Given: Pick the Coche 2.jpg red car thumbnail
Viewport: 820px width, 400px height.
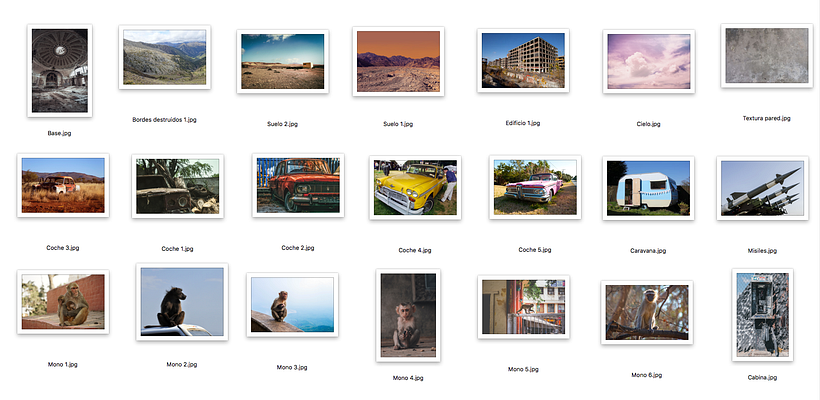Looking at the screenshot, I should 297,185.
